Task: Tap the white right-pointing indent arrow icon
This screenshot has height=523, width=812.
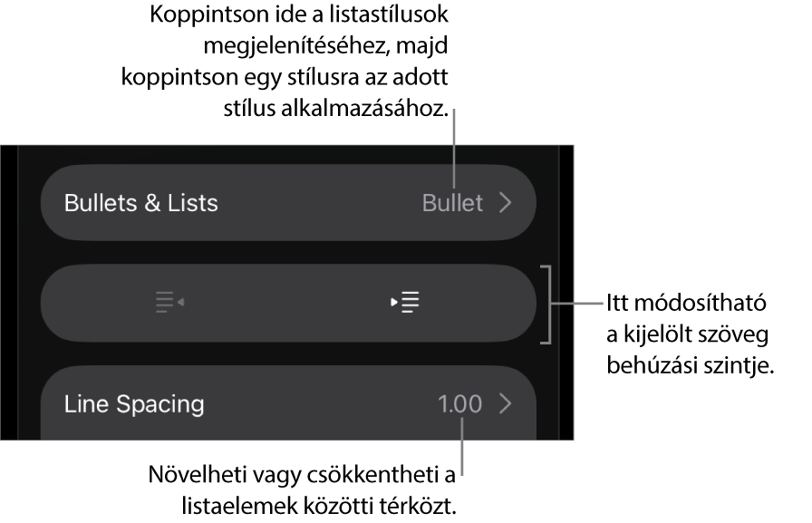Action: pyautogui.click(x=405, y=302)
